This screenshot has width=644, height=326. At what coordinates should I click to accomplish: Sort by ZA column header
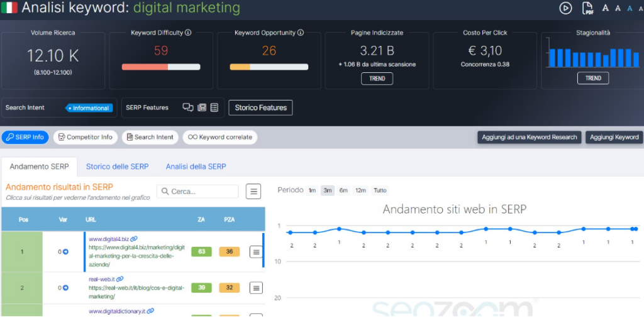201,219
